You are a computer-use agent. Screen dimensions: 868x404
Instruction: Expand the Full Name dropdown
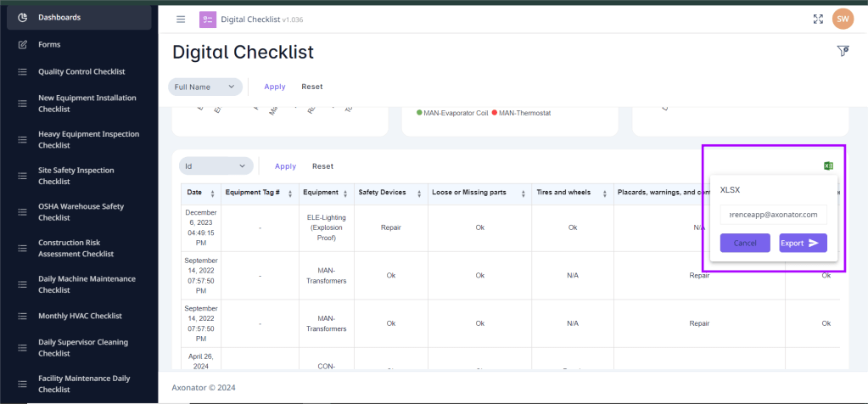(x=205, y=87)
